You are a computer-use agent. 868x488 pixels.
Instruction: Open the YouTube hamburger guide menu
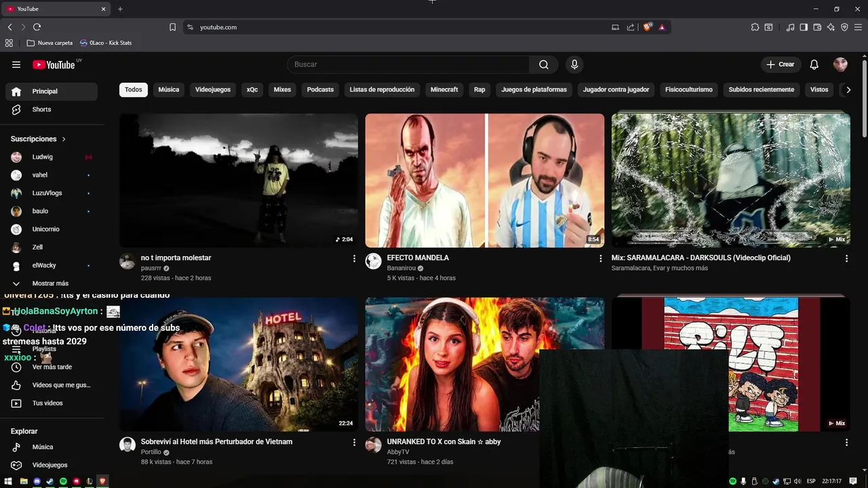(16, 64)
